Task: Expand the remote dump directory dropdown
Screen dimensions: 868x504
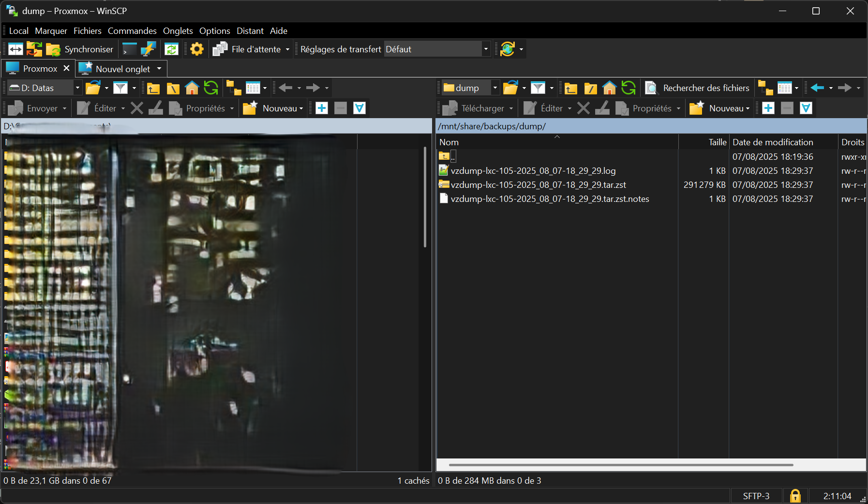Action: (x=494, y=88)
